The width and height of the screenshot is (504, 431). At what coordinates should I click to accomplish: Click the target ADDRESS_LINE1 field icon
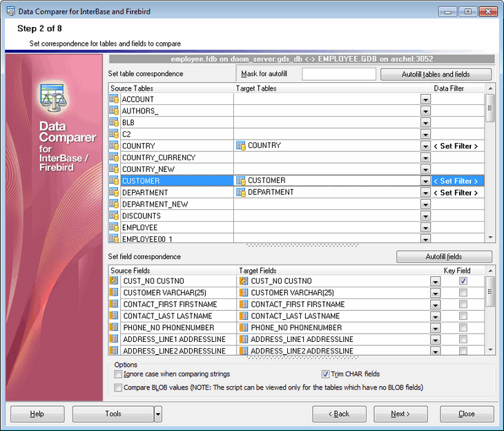244,339
